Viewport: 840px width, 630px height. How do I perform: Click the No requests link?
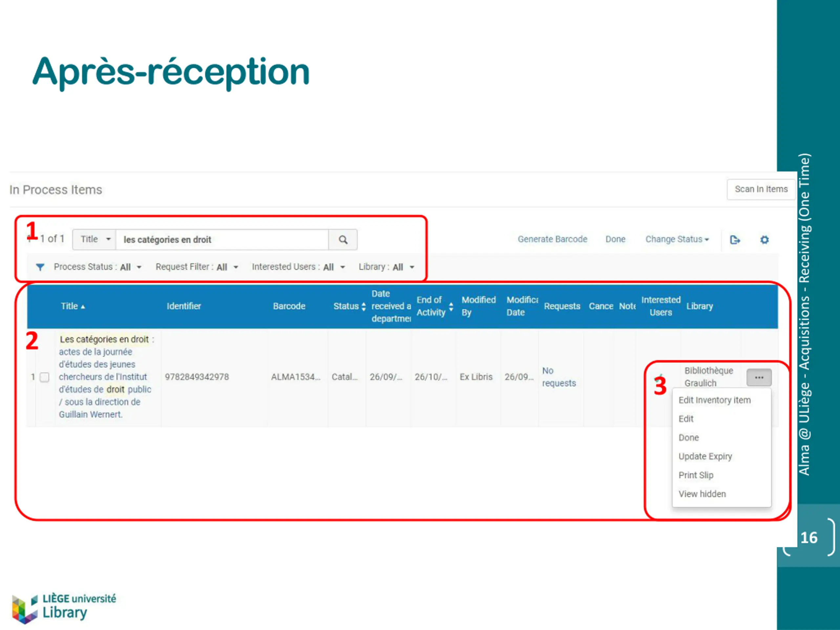pos(558,377)
